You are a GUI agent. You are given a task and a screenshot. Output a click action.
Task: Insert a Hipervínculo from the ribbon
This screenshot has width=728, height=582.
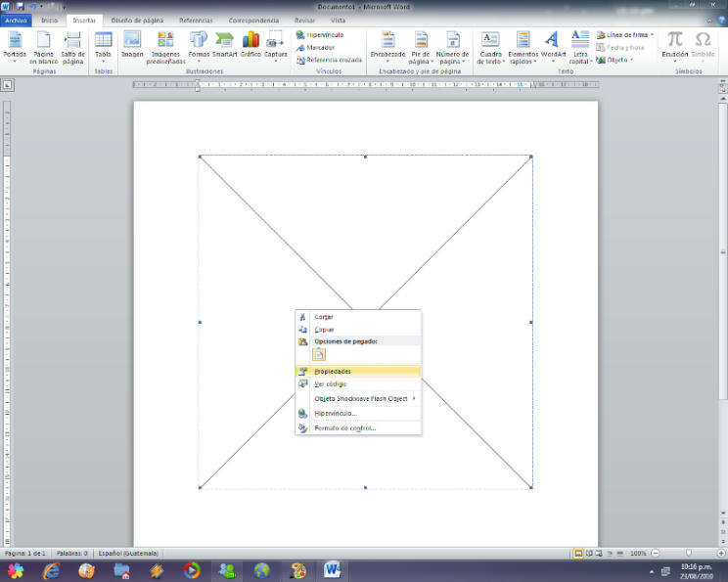coord(320,35)
